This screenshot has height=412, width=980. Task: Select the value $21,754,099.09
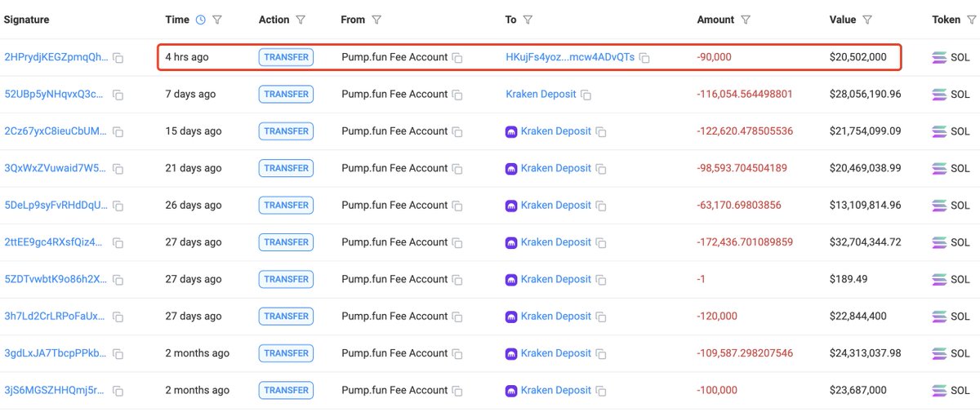click(866, 131)
